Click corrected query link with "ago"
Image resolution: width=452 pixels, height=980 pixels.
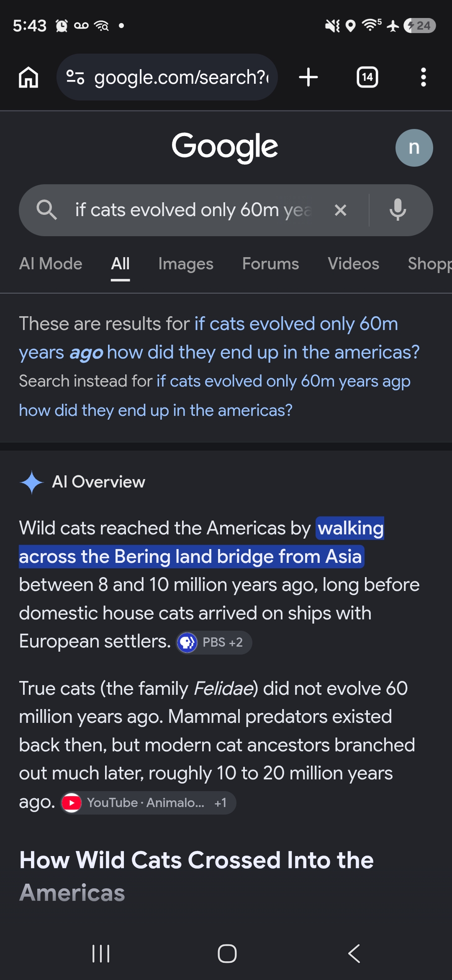point(219,338)
